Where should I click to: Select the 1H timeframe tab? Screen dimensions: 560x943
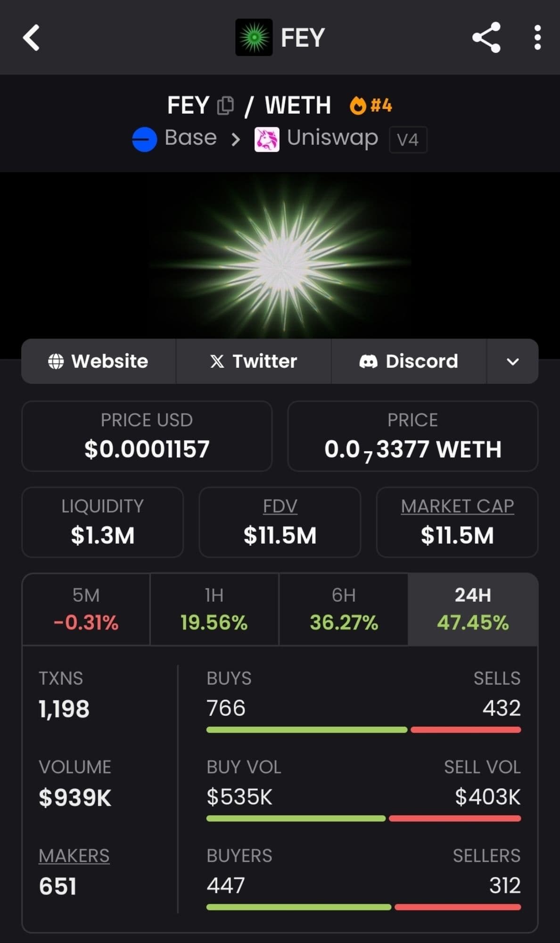pyautogui.click(x=214, y=609)
